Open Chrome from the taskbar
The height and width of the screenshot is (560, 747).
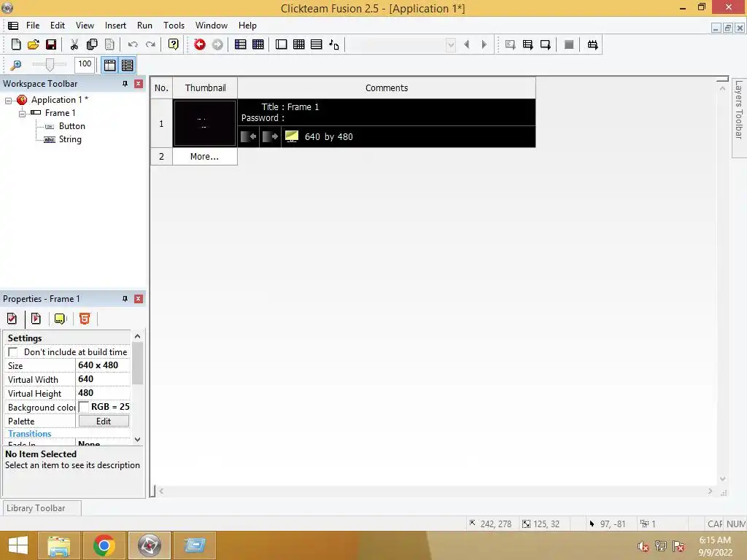(x=104, y=545)
